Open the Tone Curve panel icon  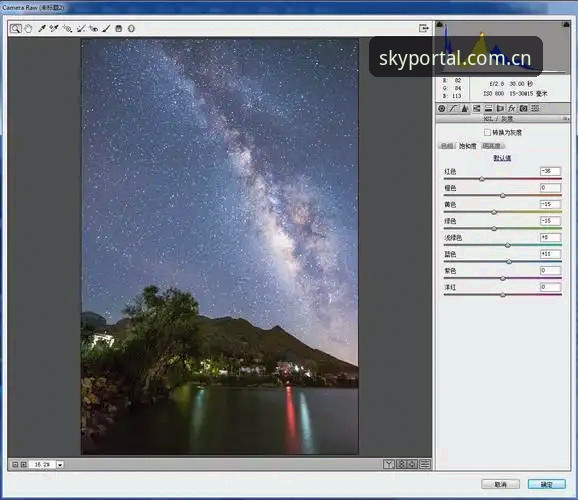pyautogui.click(x=453, y=108)
